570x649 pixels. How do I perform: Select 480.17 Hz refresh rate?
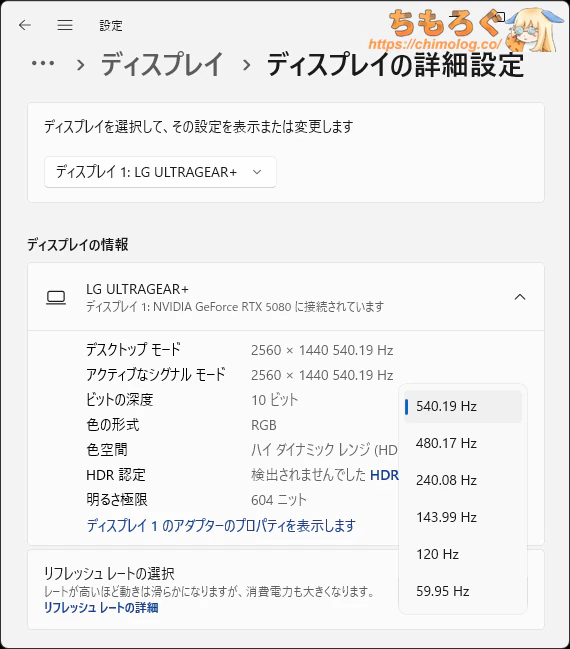(x=463, y=443)
